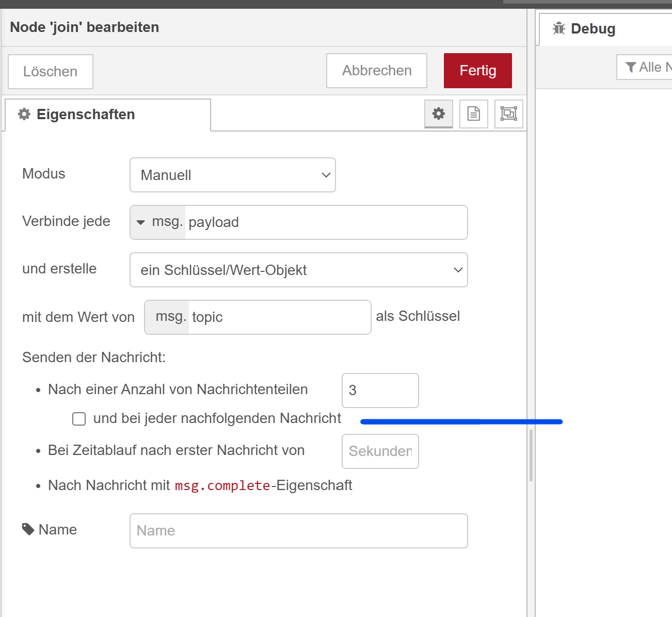Open node properties gear icon
The height and width of the screenshot is (617, 672).
(439, 113)
